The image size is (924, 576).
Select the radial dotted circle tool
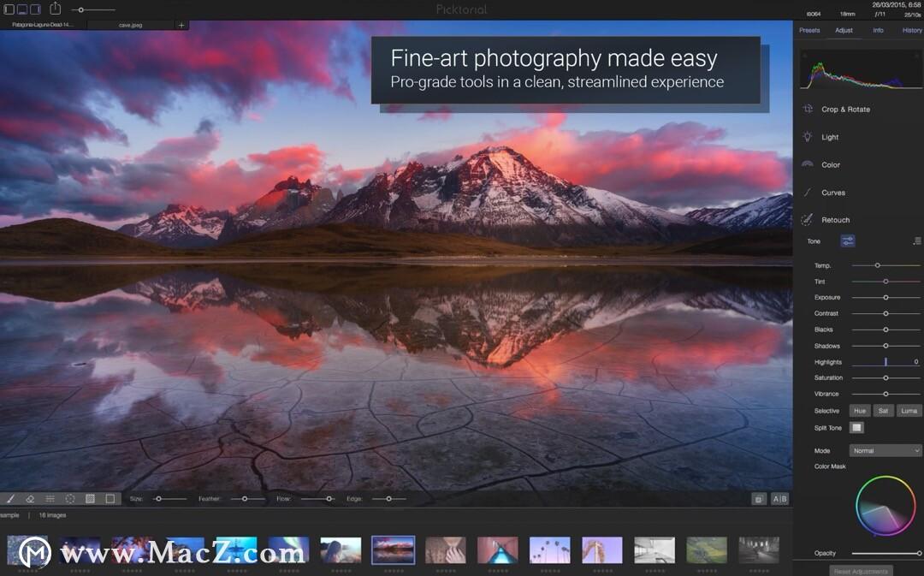click(70, 499)
